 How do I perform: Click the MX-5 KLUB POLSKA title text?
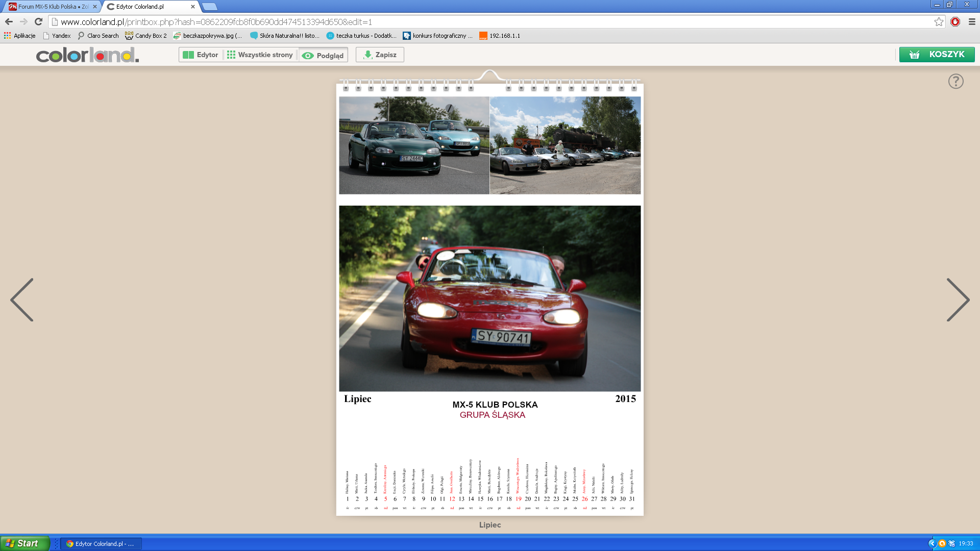495,405
